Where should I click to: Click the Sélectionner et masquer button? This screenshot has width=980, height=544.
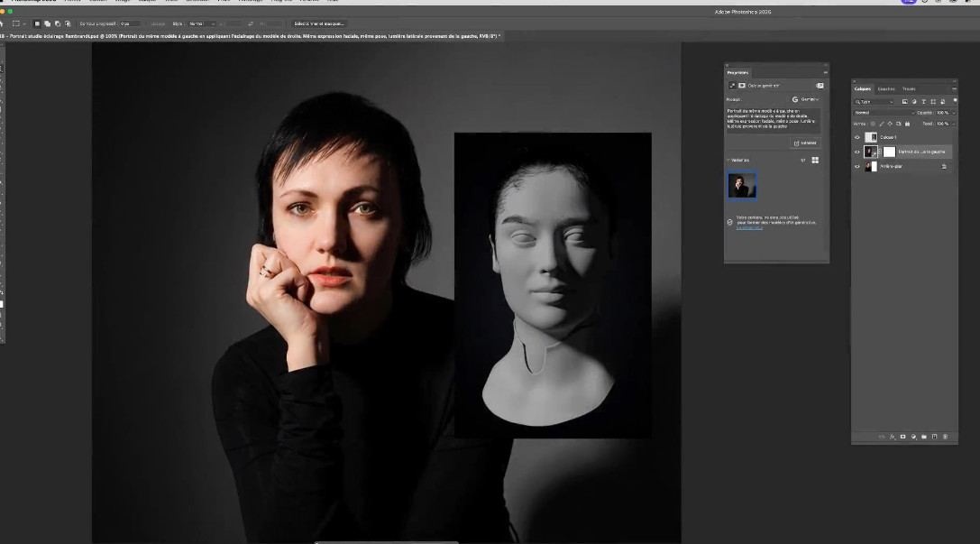[319, 23]
